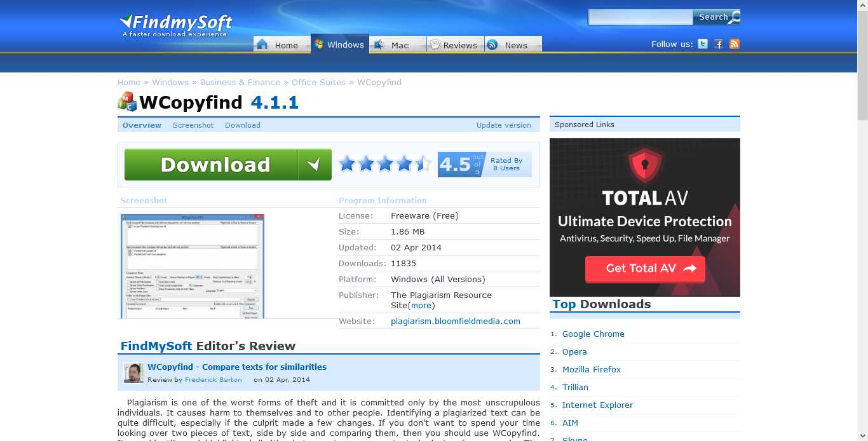The width and height of the screenshot is (868, 441).
Task: Open the Reviews navigation tab
Action: click(x=455, y=44)
